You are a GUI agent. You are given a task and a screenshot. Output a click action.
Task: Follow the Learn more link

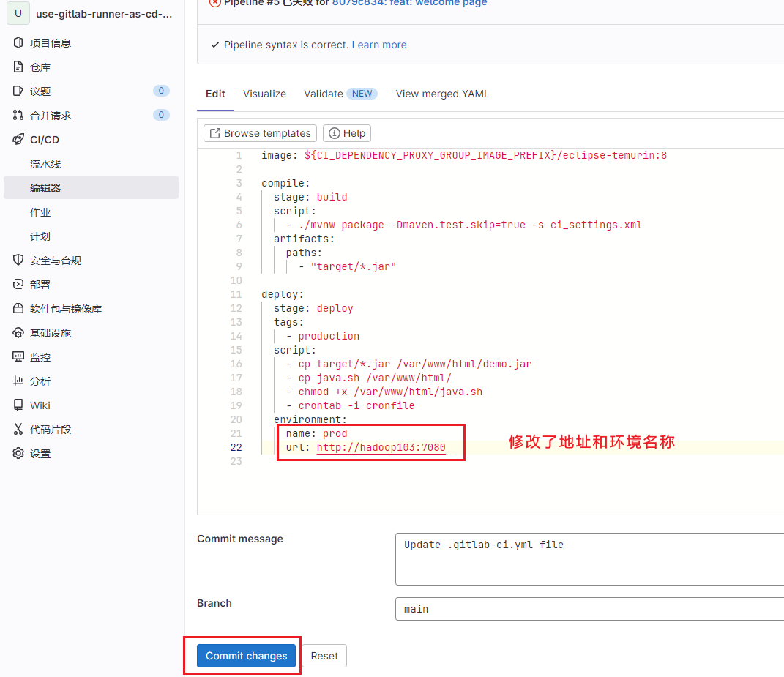378,45
